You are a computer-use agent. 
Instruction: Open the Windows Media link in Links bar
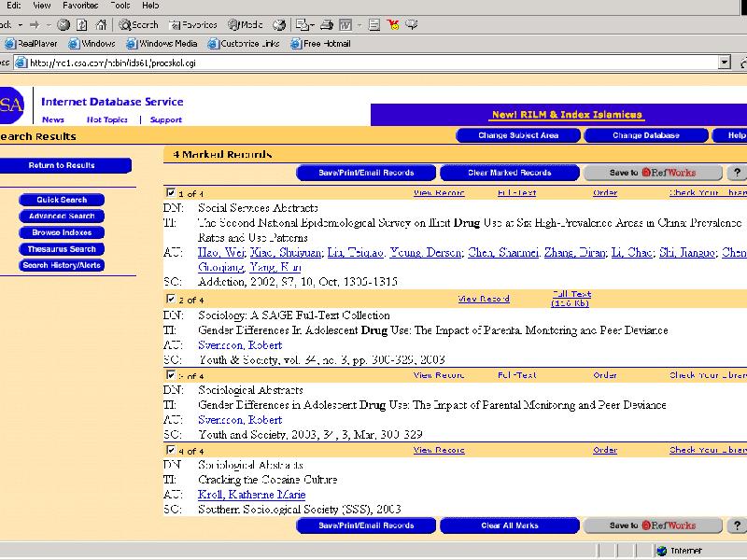162,44
